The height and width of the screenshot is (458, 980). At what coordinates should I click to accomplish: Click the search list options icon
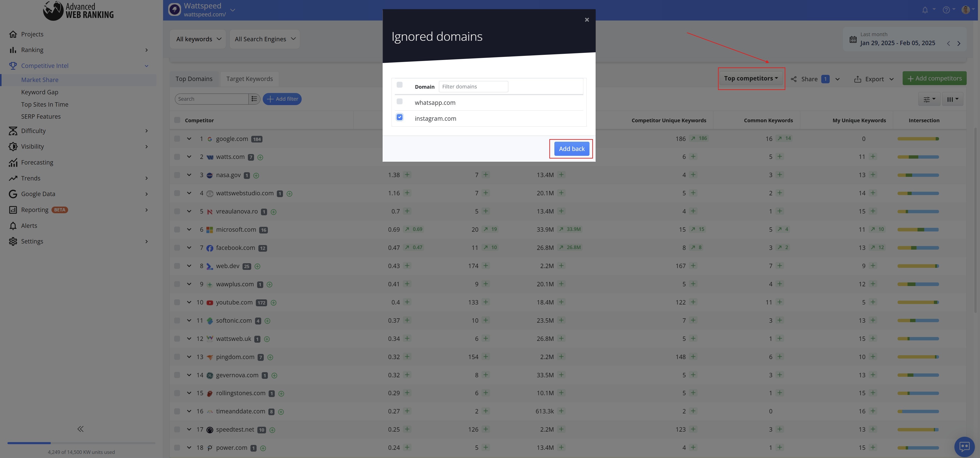pos(254,99)
